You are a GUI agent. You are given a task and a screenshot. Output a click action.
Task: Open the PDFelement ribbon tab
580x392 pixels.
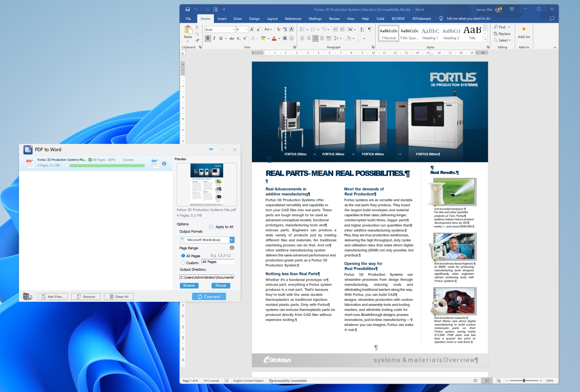tap(422, 18)
